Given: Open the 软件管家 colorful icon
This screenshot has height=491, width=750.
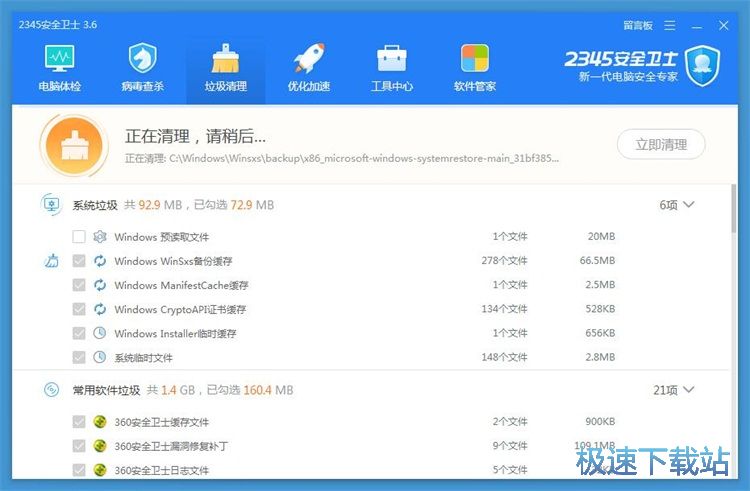Looking at the screenshot, I should click(x=474, y=58).
